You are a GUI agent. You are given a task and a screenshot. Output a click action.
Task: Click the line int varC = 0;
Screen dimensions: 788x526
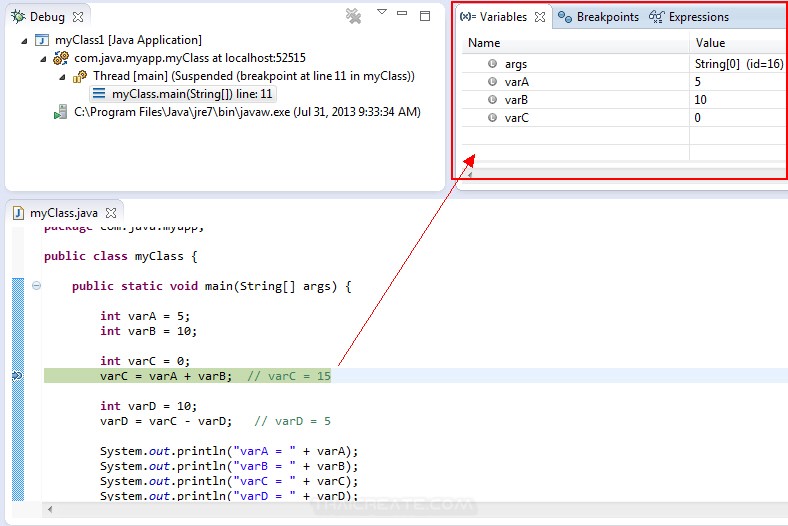click(145, 361)
